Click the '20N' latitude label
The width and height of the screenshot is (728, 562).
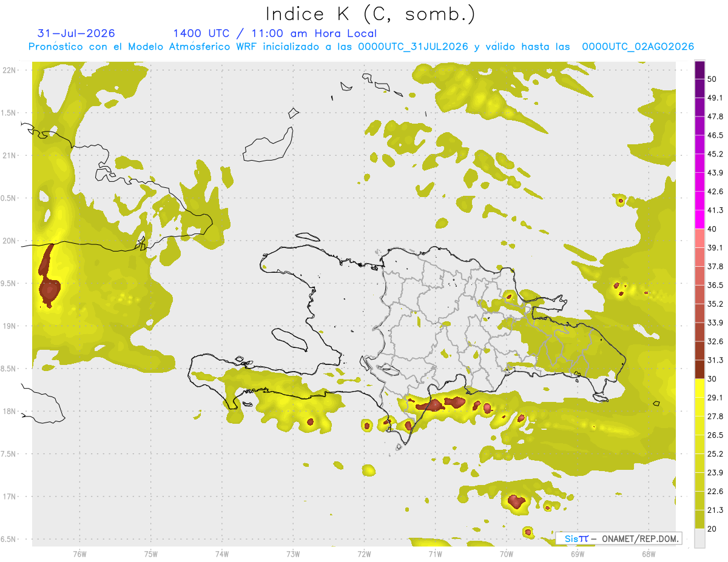point(10,241)
